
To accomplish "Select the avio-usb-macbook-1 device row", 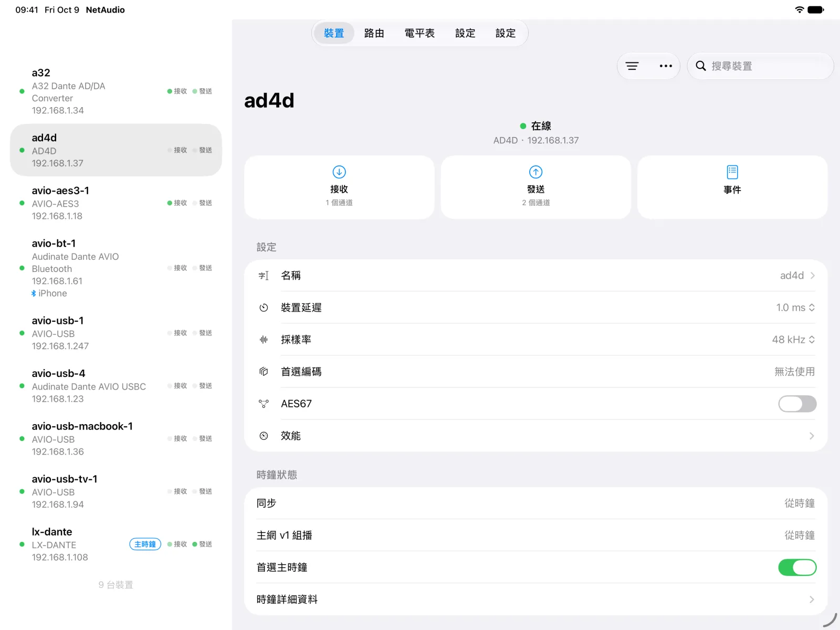I will pyautogui.click(x=116, y=439).
